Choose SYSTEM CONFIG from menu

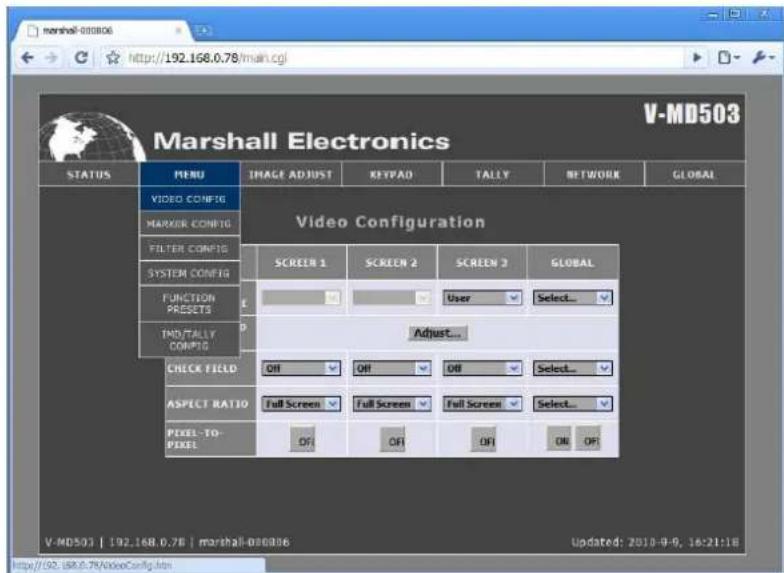coord(190,274)
